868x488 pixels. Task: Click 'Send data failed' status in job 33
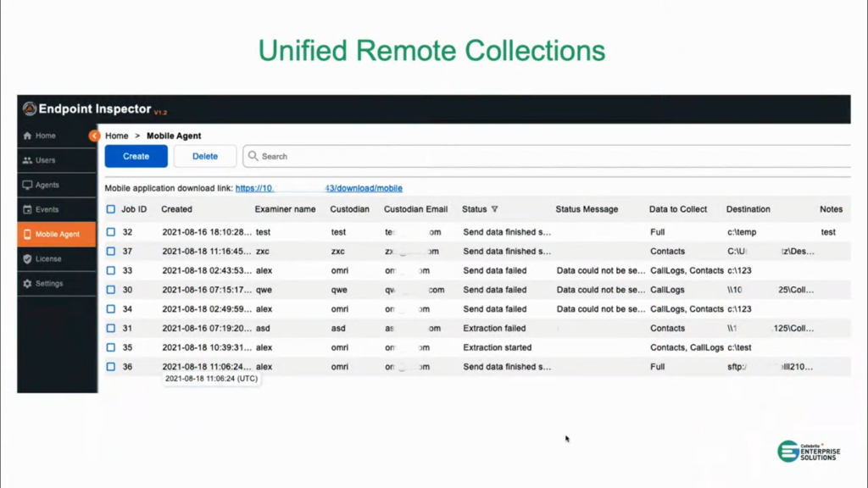495,270
